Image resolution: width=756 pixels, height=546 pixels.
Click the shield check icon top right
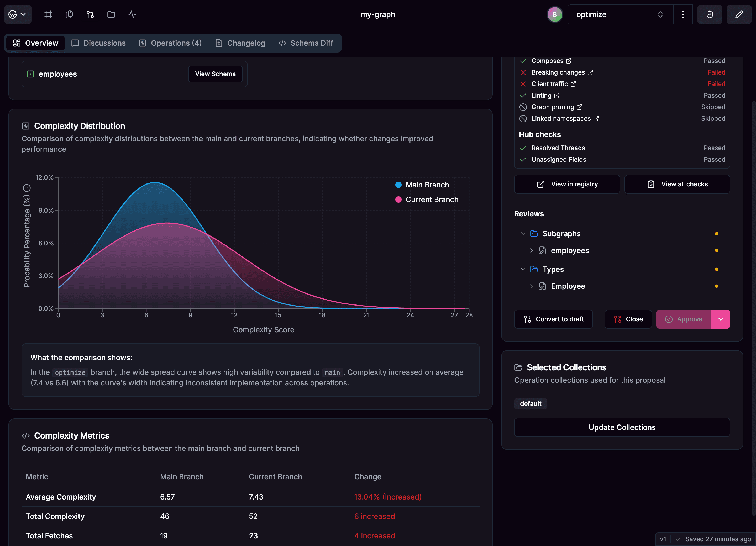[710, 14]
